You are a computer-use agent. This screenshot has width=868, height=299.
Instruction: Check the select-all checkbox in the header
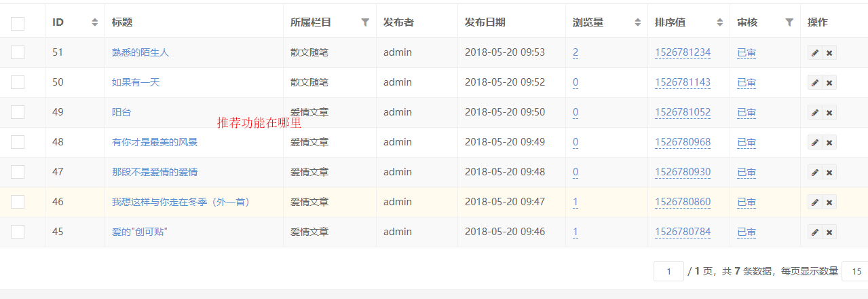click(x=18, y=23)
